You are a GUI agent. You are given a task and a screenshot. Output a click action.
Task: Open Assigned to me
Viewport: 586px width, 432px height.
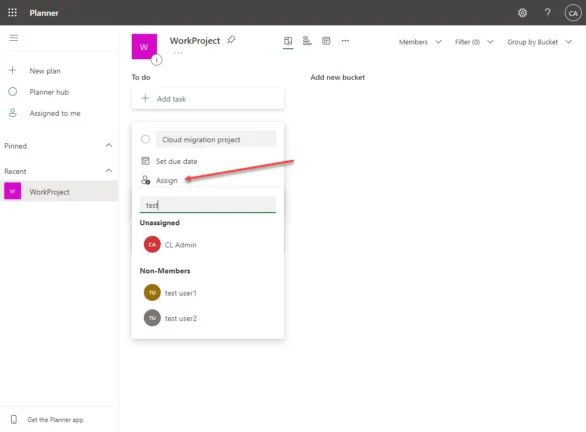[x=55, y=113]
